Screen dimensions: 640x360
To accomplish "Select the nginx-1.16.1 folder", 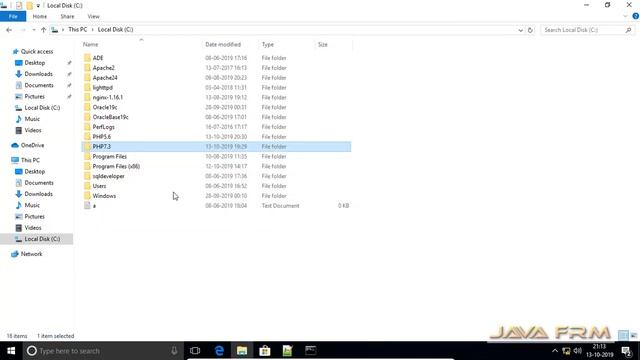I will pos(107,97).
